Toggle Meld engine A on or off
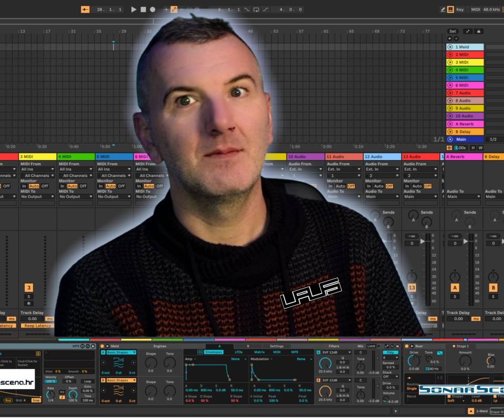The image size is (504, 420). (103, 352)
